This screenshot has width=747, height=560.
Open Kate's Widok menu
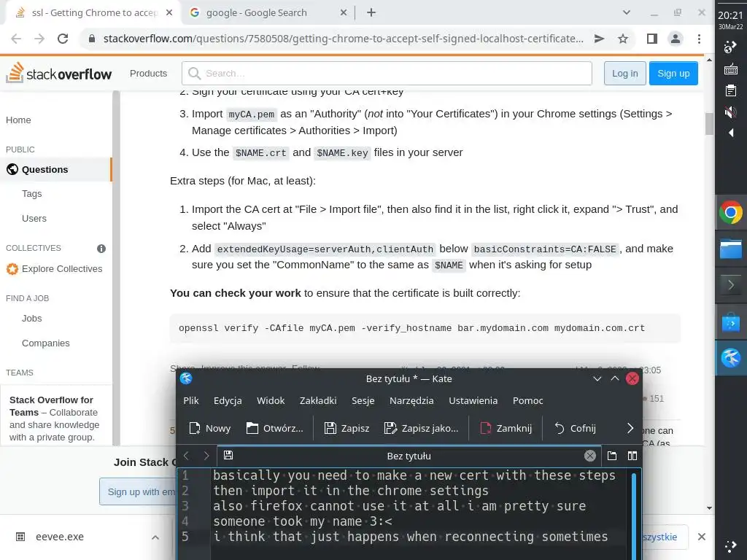click(x=271, y=400)
